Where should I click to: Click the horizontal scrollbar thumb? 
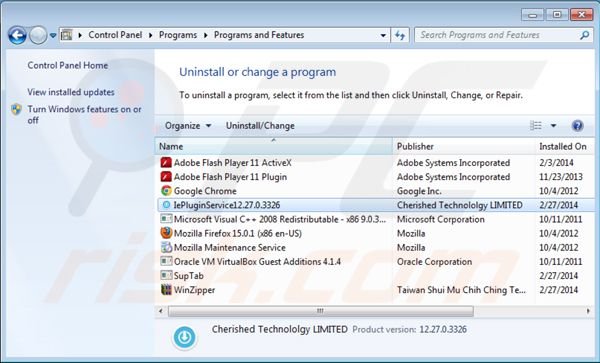coord(321,311)
